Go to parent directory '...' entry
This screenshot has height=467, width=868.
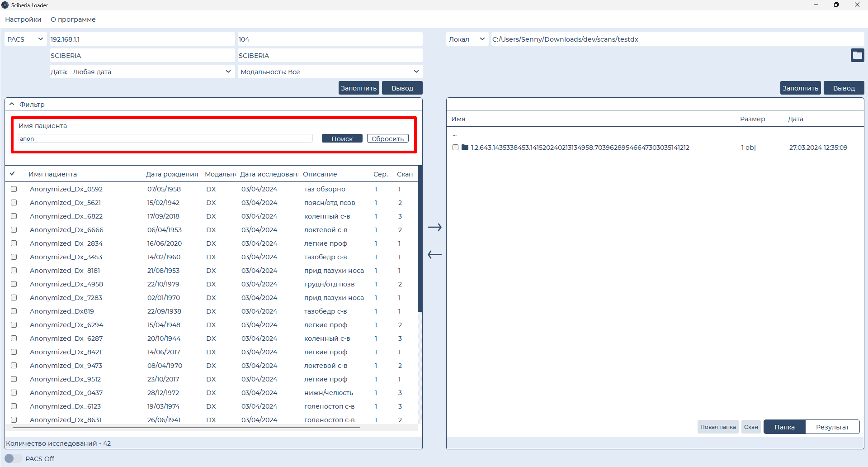pos(455,135)
